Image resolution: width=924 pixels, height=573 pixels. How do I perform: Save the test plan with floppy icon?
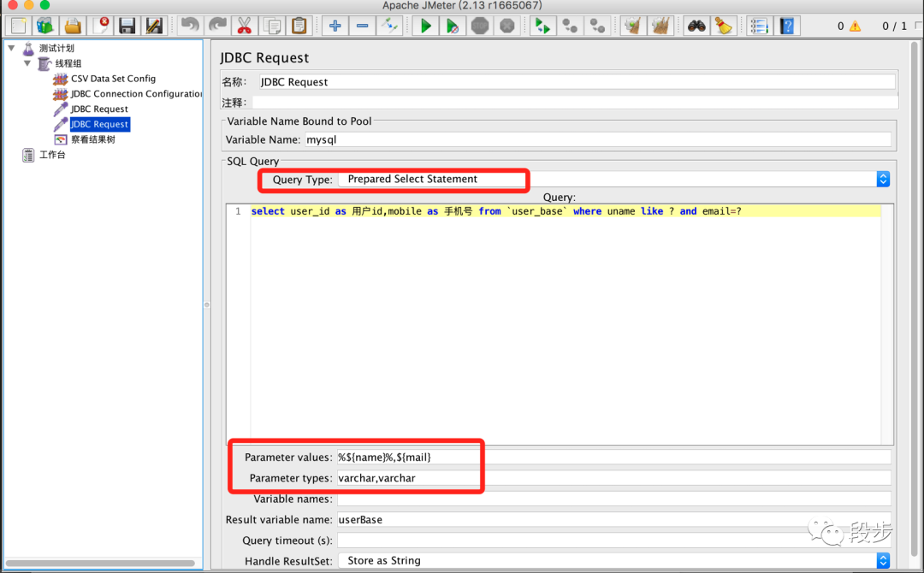pyautogui.click(x=127, y=26)
